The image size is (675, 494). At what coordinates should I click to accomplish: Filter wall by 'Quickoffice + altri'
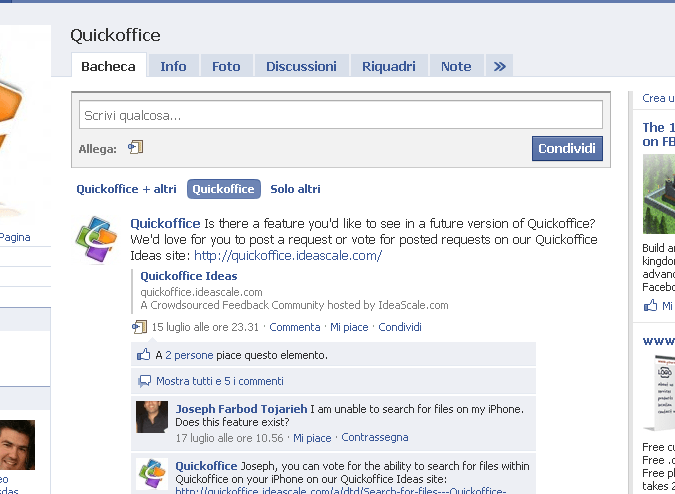pos(126,189)
